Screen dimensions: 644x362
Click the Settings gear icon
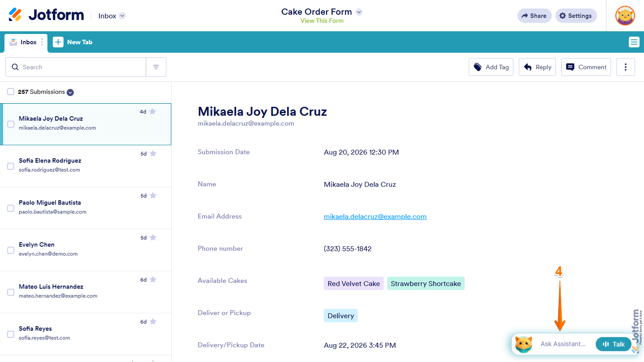(x=563, y=16)
